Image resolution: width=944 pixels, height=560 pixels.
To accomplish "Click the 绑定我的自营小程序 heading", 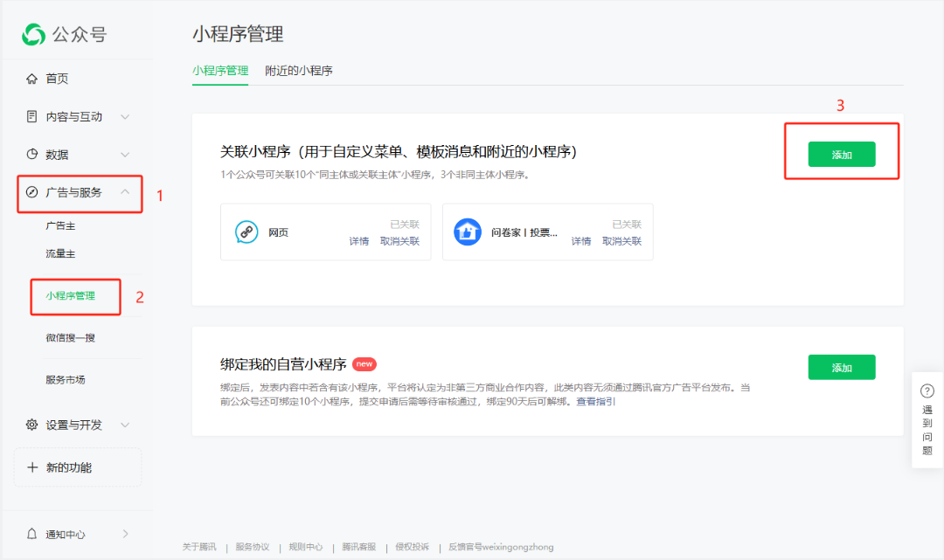I will pyautogui.click(x=283, y=364).
